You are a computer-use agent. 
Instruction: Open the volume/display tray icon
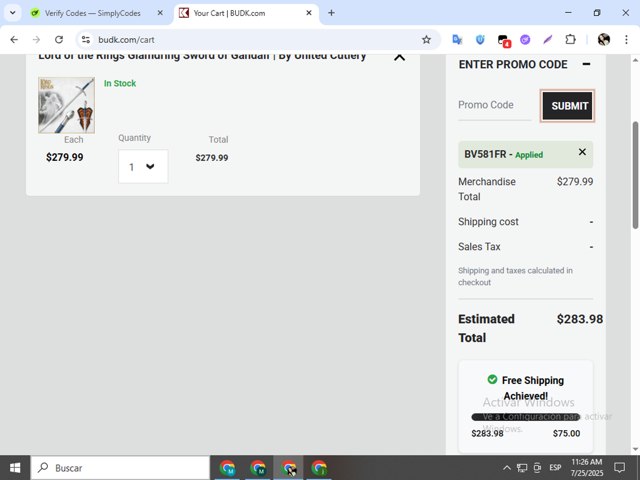pos(537,468)
